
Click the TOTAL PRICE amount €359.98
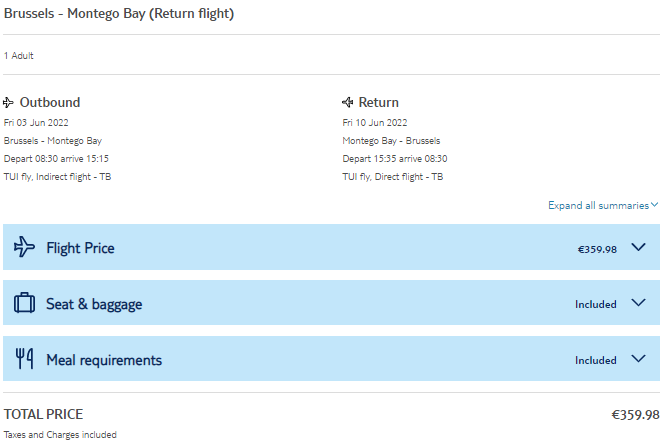[635, 415]
